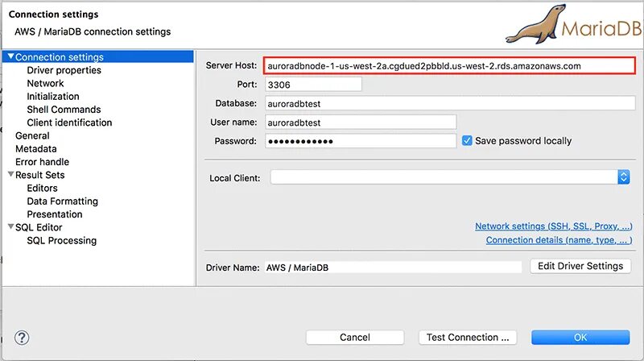Collapse the SQL Editor tree node
This screenshot has height=361, width=644.
(x=11, y=227)
